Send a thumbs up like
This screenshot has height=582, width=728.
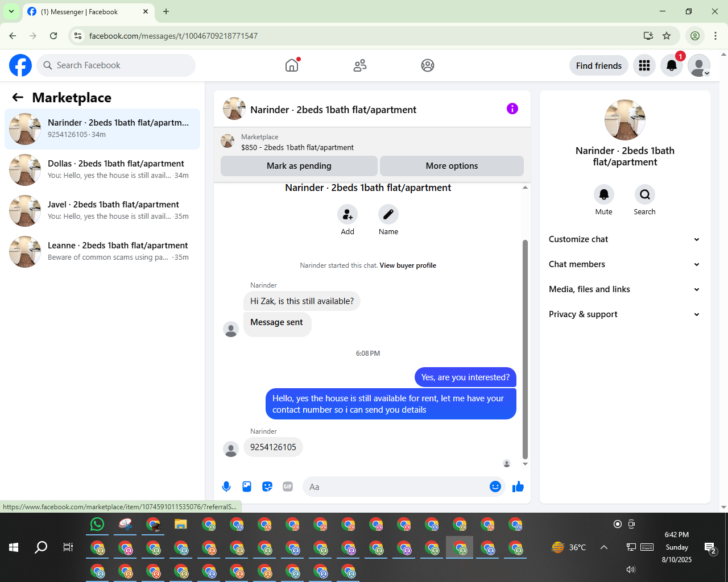pyautogui.click(x=518, y=487)
